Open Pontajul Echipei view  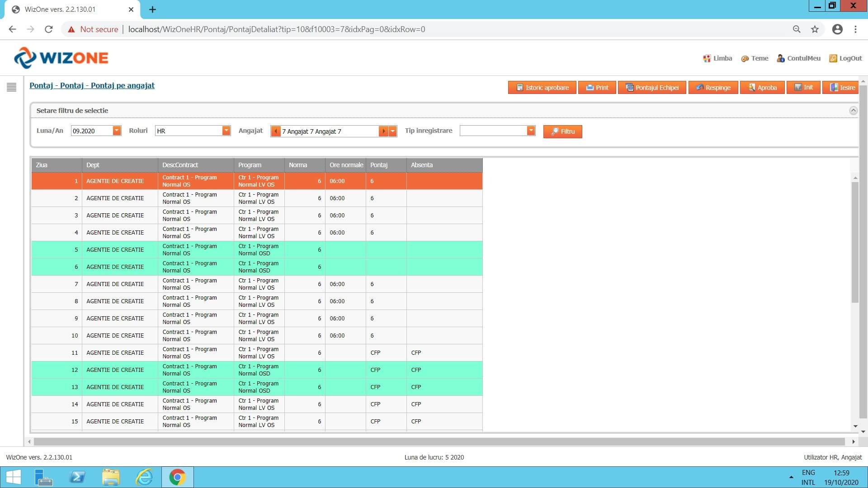pyautogui.click(x=652, y=88)
